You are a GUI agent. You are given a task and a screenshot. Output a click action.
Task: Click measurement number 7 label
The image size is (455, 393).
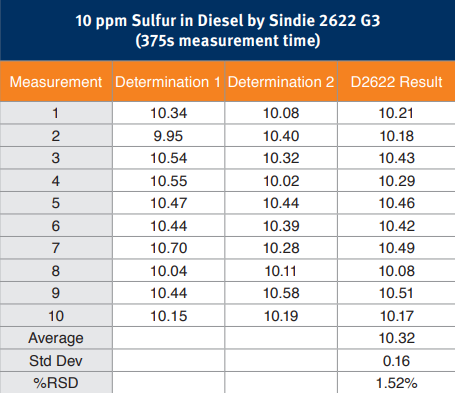pyautogui.click(x=56, y=248)
